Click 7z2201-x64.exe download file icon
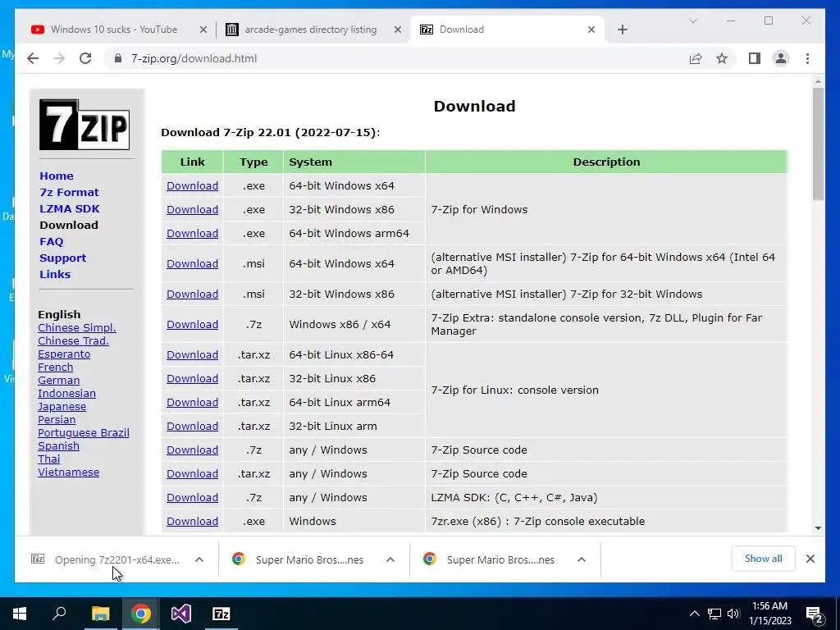This screenshot has height=630, width=840. tap(38, 559)
